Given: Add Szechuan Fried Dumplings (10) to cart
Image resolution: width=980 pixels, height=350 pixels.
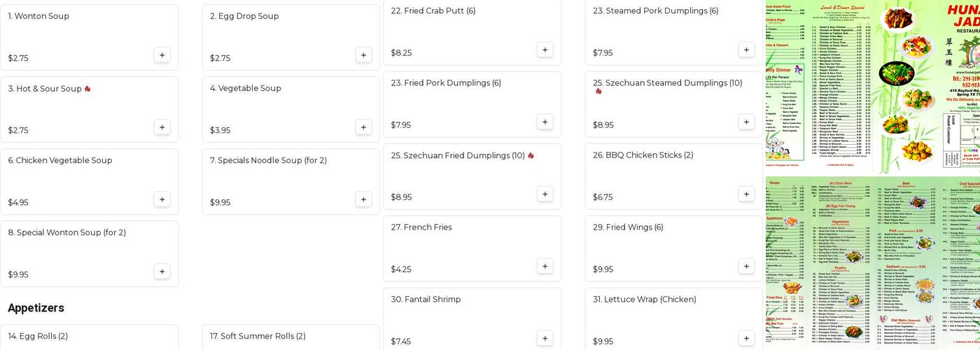Looking at the screenshot, I should coord(545,194).
